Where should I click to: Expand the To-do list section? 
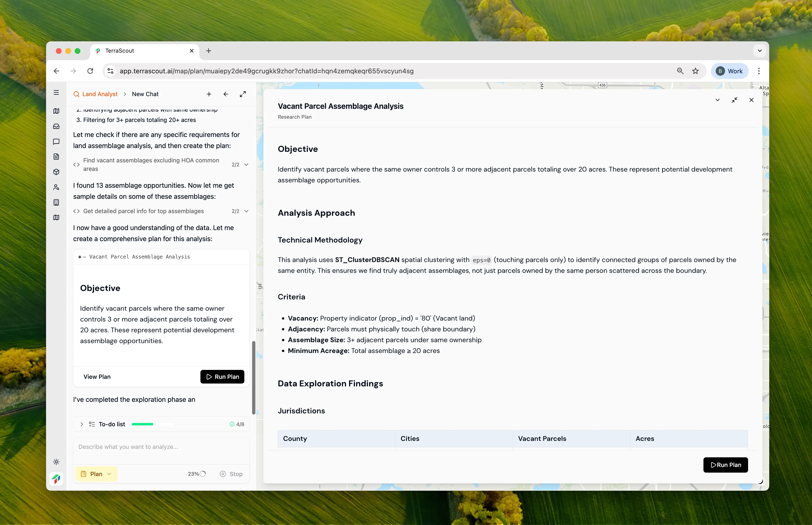pyautogui.click(x=82, y=424)
